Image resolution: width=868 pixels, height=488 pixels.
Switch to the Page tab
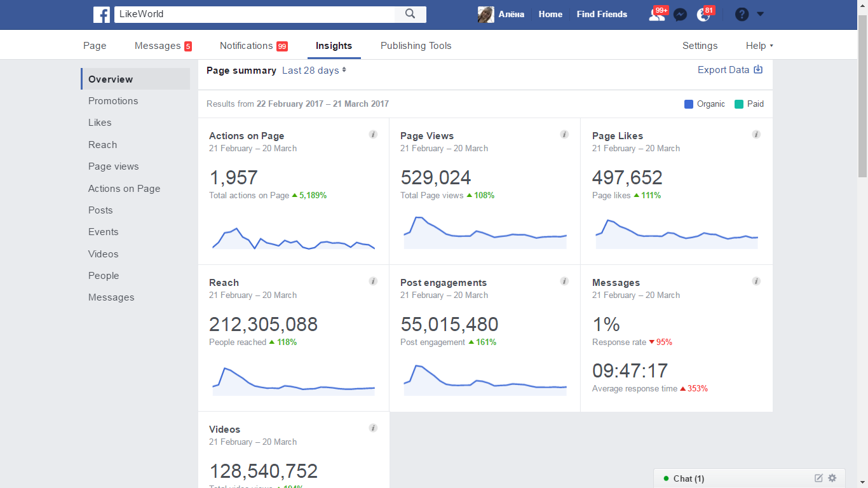tap(95, 46)
